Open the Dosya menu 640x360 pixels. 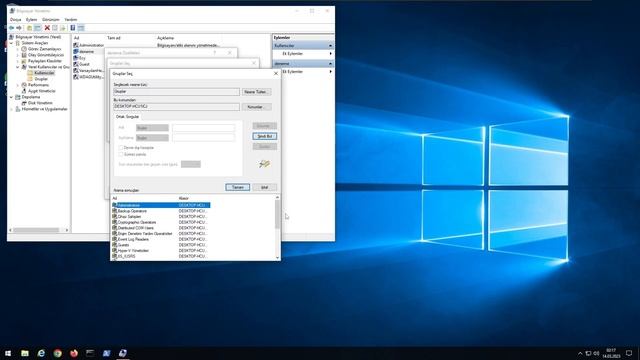16,20
